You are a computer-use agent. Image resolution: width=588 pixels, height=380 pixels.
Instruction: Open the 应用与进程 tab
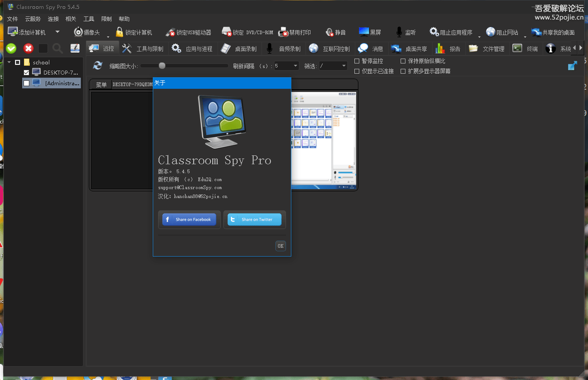(x=192, y=48)
